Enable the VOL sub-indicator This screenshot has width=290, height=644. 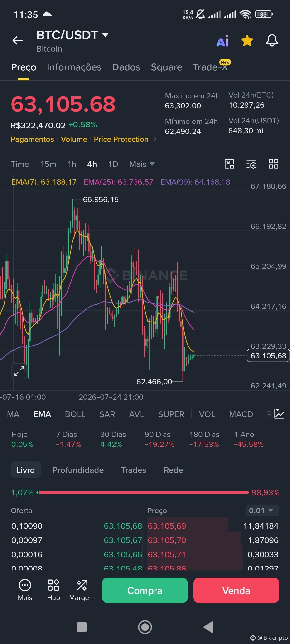[x=207, y=414]
